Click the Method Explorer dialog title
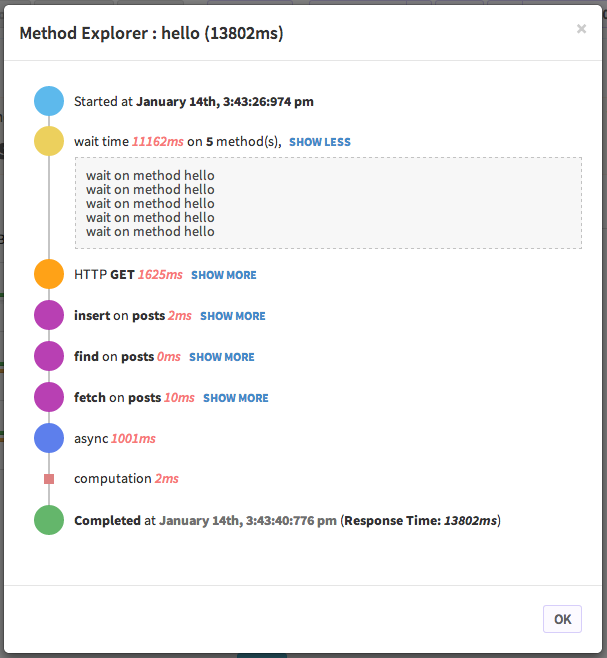607x658 pixels. coord(151,34)
